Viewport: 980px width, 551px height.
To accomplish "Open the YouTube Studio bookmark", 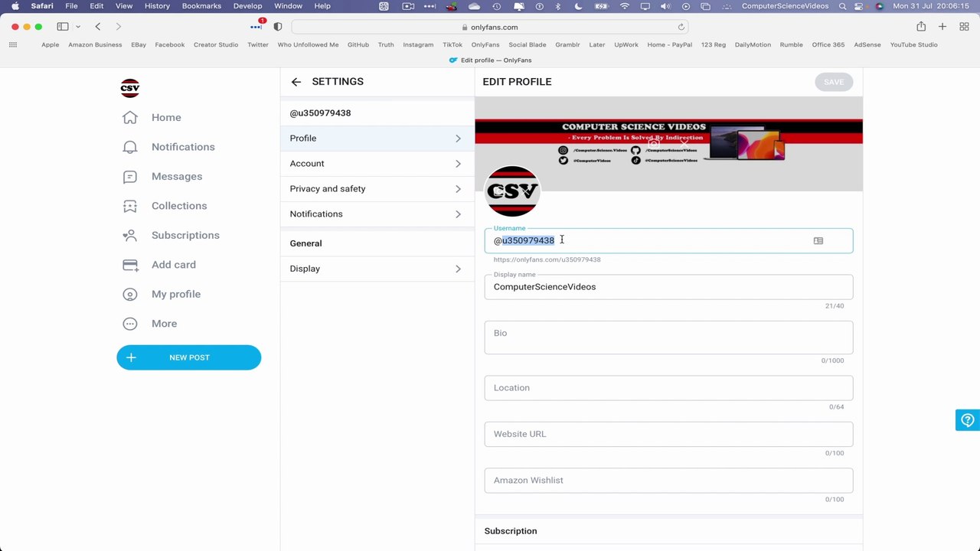I will click(913, 44).
